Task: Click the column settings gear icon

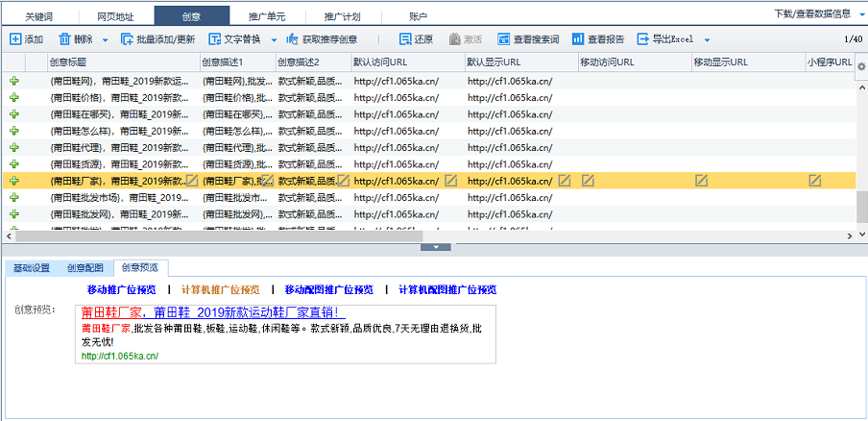Action: tap(861, 66)
